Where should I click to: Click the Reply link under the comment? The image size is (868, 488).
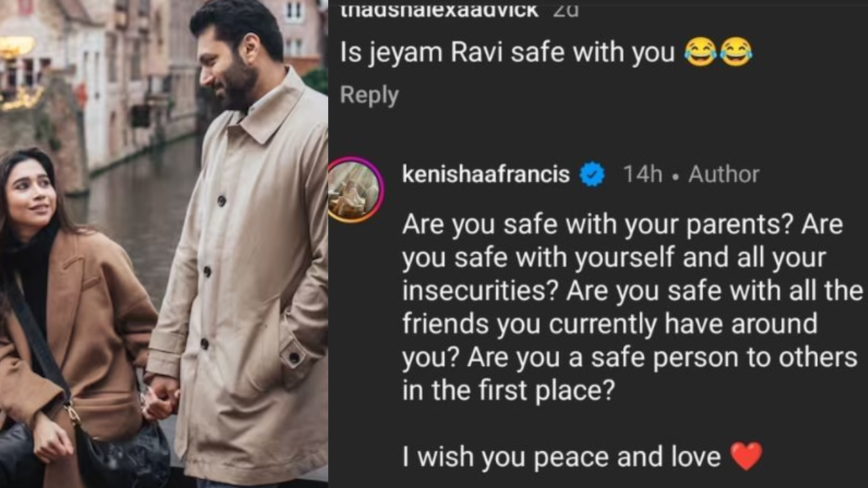click(x=369, y=95)
